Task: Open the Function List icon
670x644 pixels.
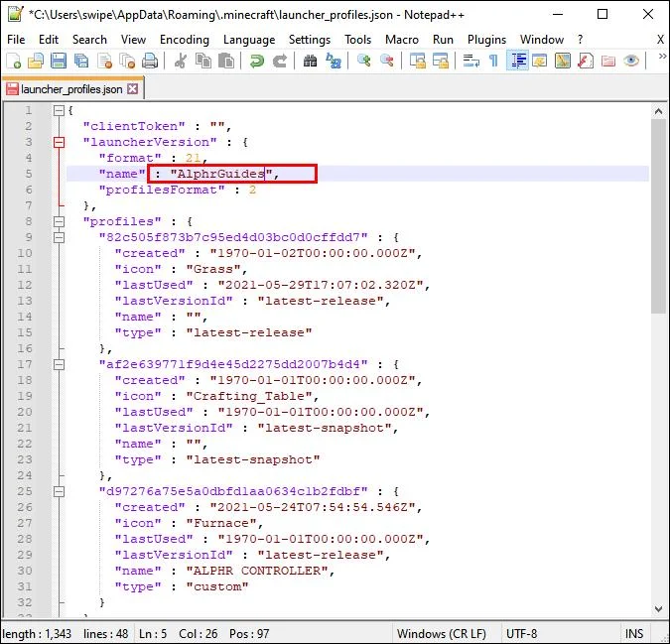Action: [x=585, y=61]
